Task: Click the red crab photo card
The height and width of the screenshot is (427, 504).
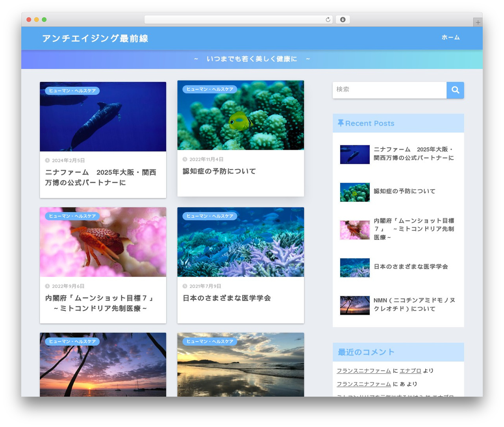Action: pyautogui.click(x=103, y=242)
